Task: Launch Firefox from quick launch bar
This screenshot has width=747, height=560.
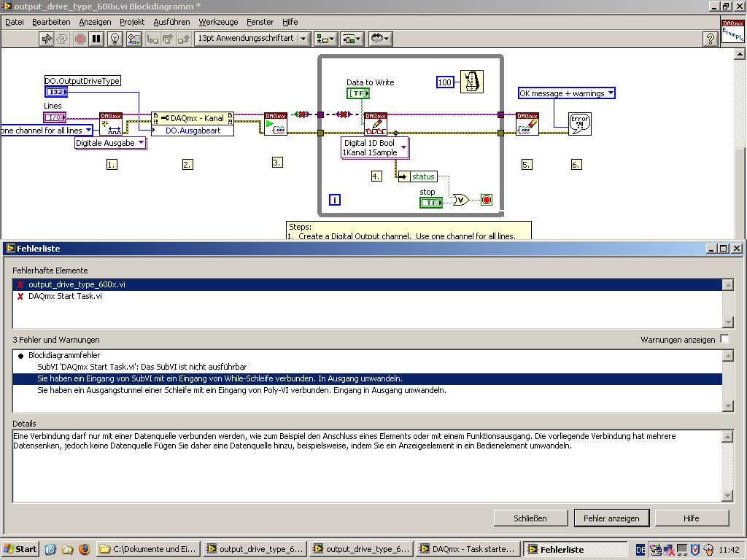Action: (84, 549)
